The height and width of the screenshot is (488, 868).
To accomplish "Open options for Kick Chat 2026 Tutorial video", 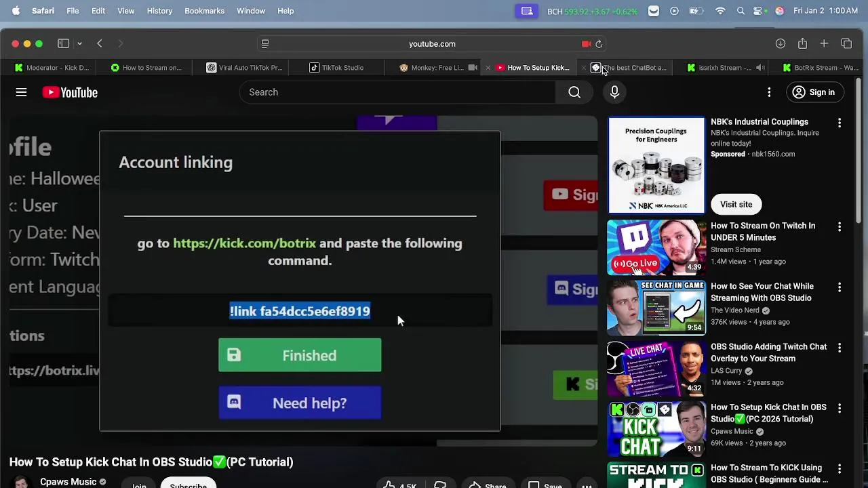I will [840, 408].
